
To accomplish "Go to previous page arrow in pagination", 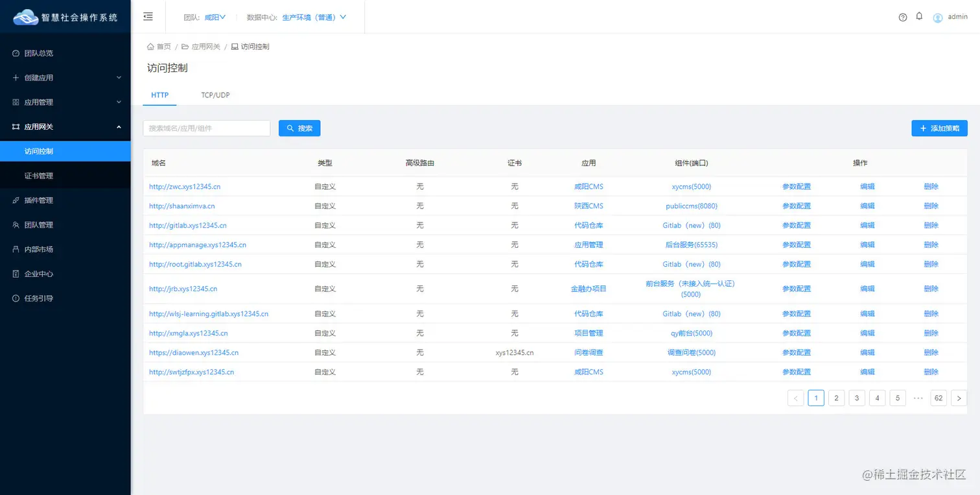I will click(x=796, y=398).
